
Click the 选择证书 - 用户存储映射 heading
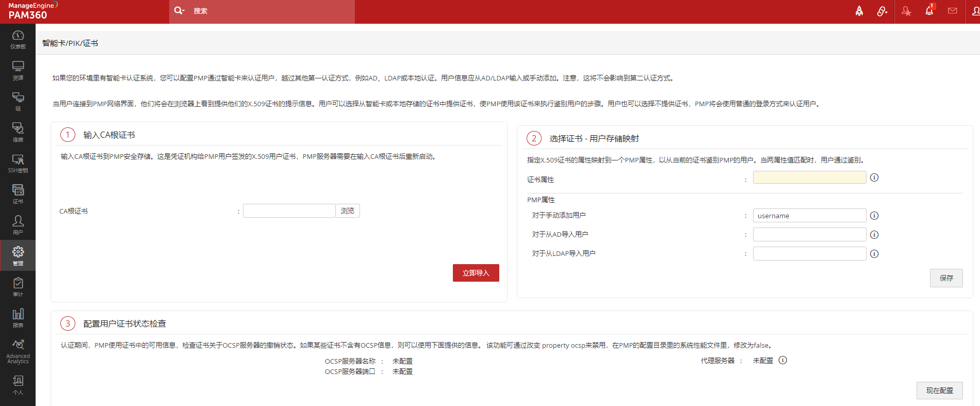click(x=594, y=139)
